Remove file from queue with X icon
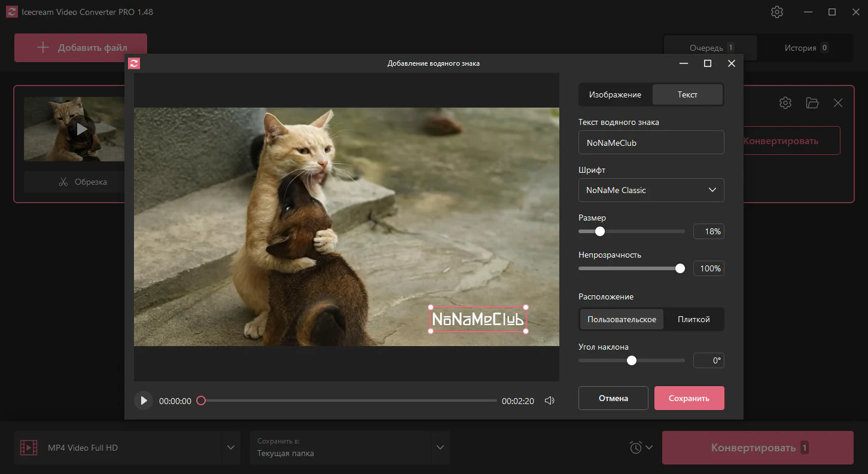Screen dimensions: 868x474 click(x=838, y=103)
